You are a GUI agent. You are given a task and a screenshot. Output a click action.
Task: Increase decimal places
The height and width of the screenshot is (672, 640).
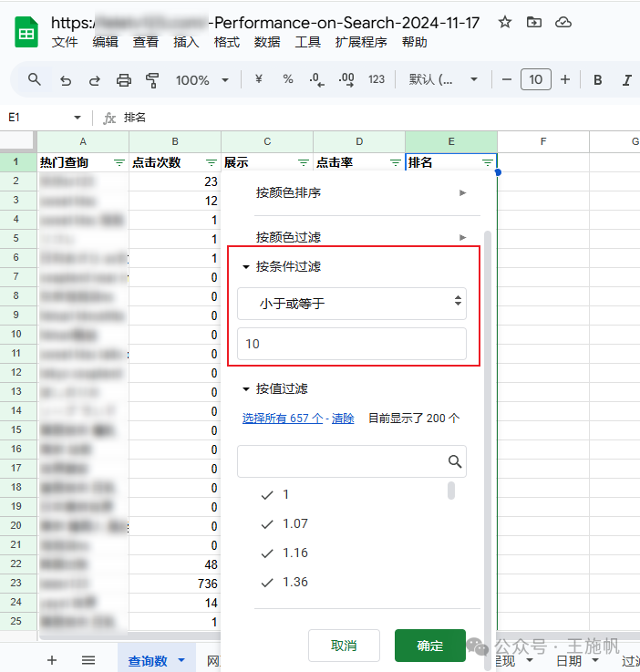tap(346, 79)
